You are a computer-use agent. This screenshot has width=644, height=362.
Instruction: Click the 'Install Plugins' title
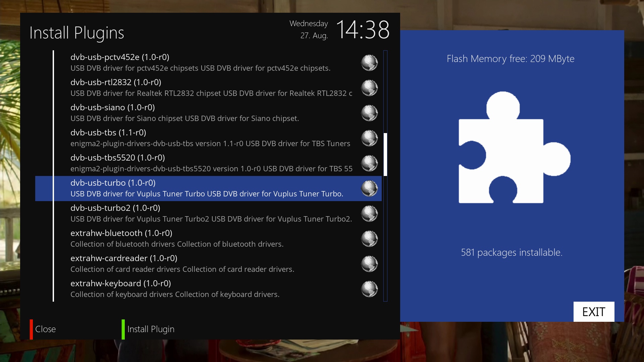[77, 33]
